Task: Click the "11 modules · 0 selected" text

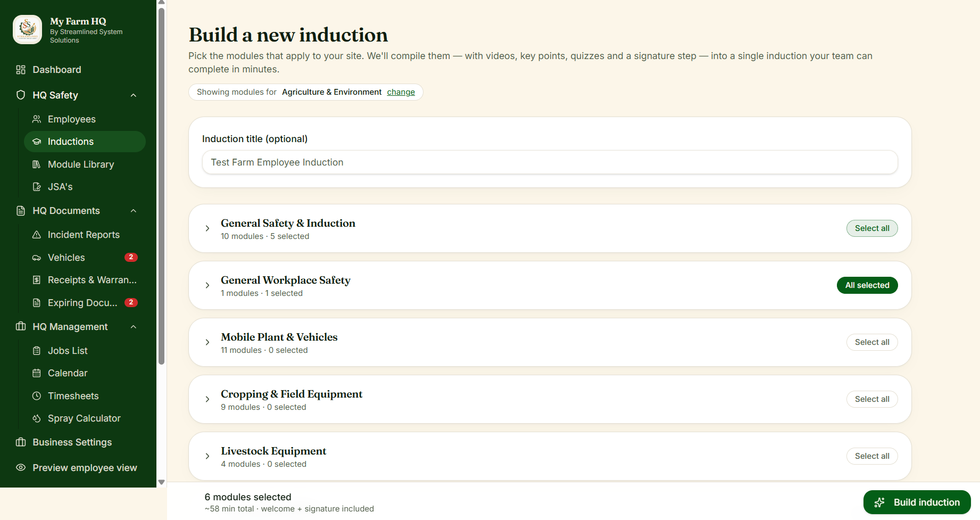Action: pos(264,350)
